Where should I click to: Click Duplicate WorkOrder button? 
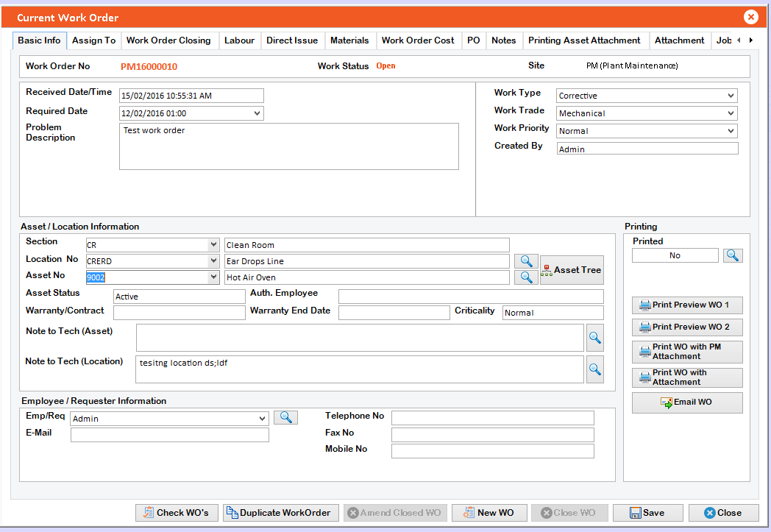278,513
